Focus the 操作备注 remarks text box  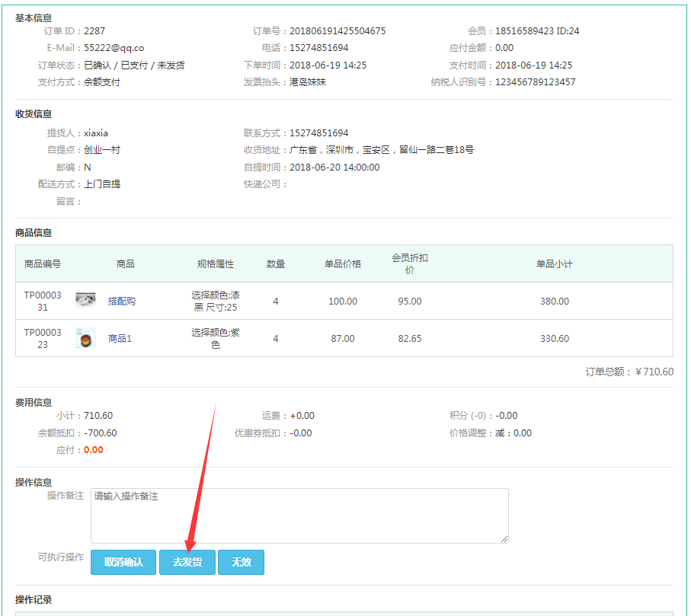pyautogui.click(x=299, y=515)
